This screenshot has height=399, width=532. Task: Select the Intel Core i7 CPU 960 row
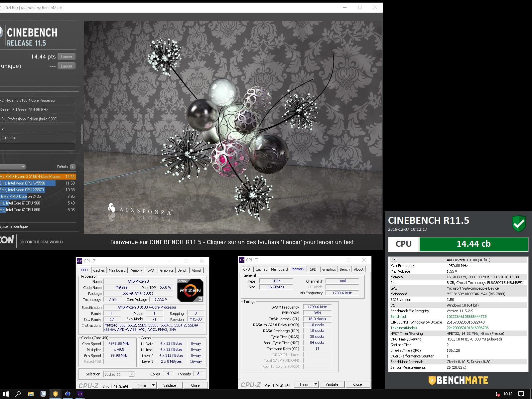coord(38,203)
